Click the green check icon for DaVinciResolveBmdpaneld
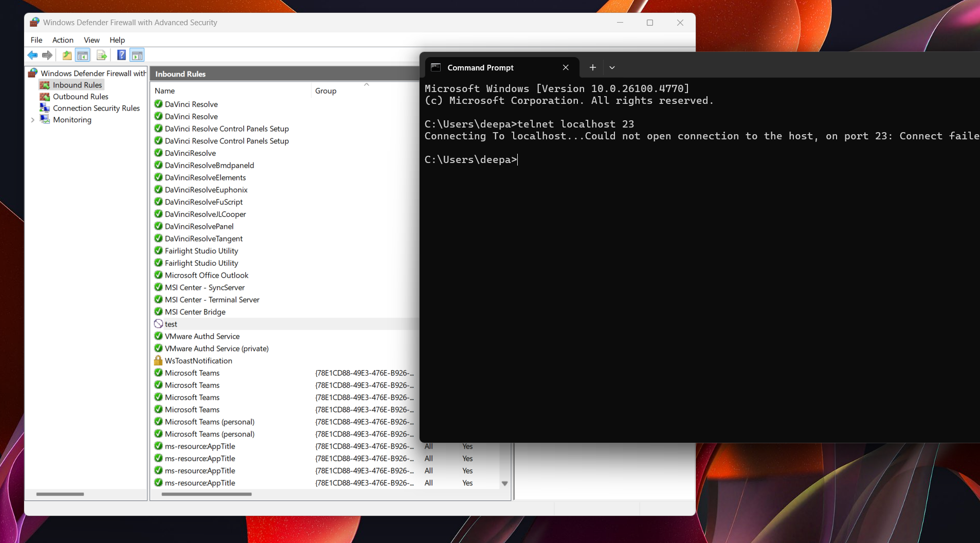 pyautogui.click(x=158, y=165)
